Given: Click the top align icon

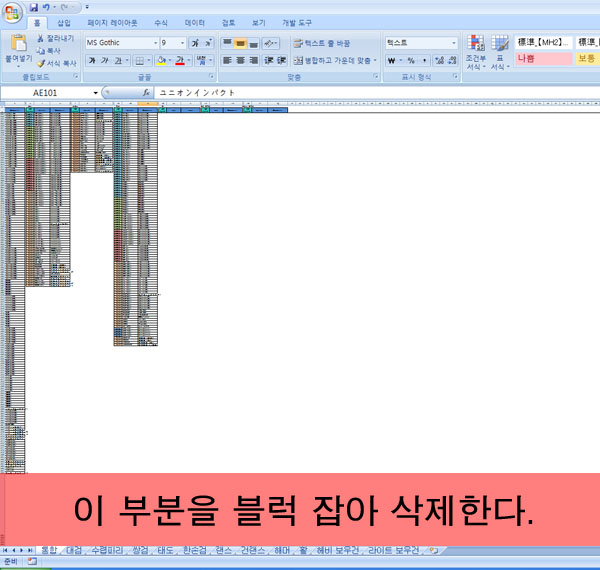Looking at the screenshot, I should (227, 43).
